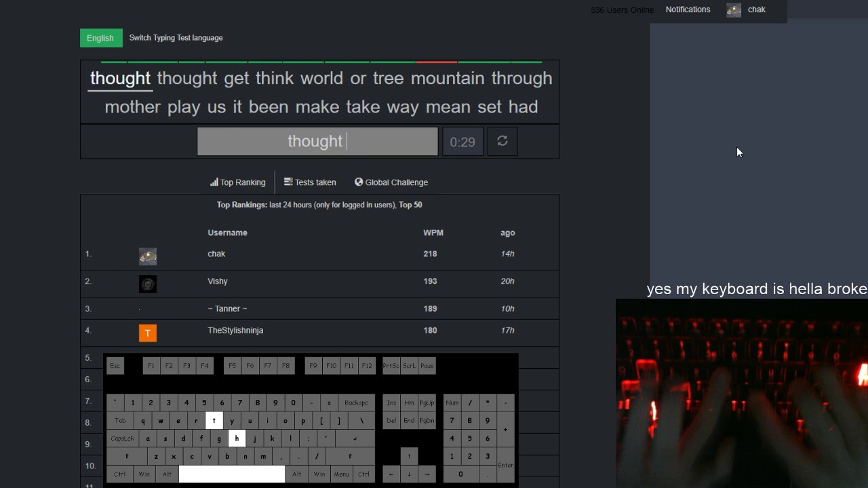Open TheStylishninja profile link
Image resolution: width=868 pixels, height=488 pixels.
[x=235, y=330]
